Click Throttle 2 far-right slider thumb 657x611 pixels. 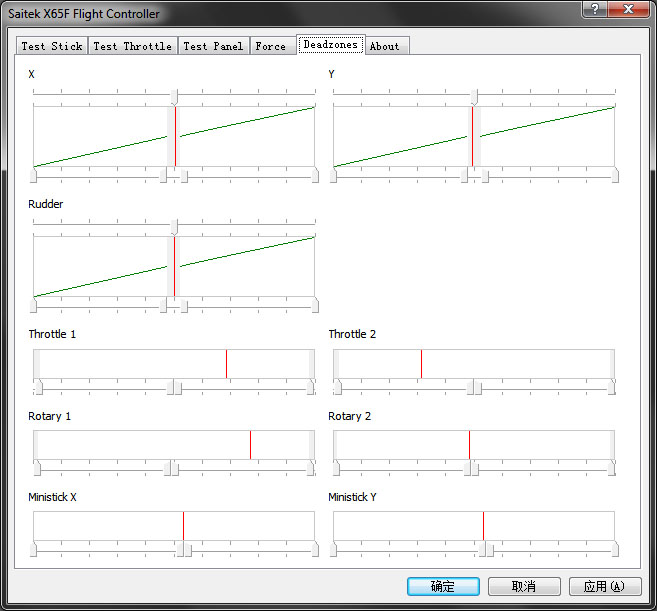point(612,387)
